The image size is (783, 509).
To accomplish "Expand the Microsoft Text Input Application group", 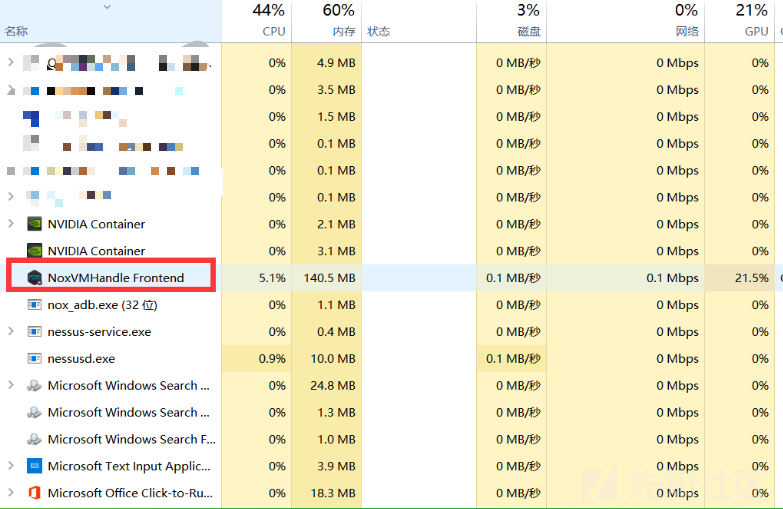I will click(x=11, y=466).
